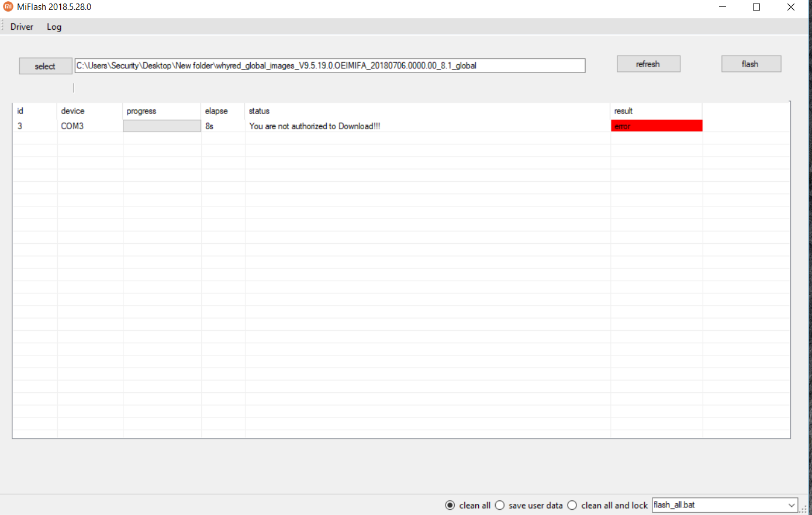The height and width of the screenshot is (515, 812).
Task: Minimize the MiFlash window
Action: click(723, 7)
